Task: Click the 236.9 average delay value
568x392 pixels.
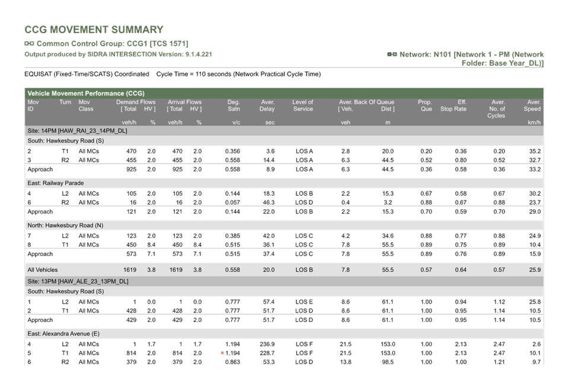Action: click(267, 344)
